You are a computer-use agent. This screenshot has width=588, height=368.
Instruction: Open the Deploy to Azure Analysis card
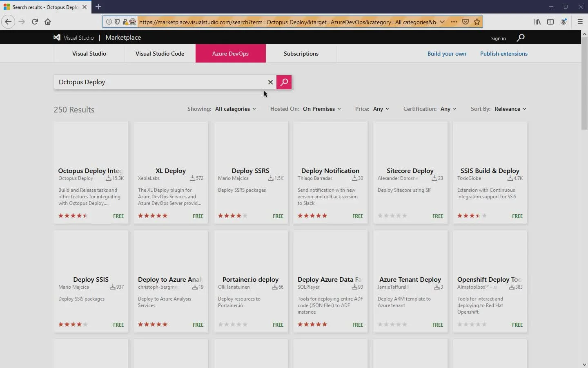pos(171,281)
